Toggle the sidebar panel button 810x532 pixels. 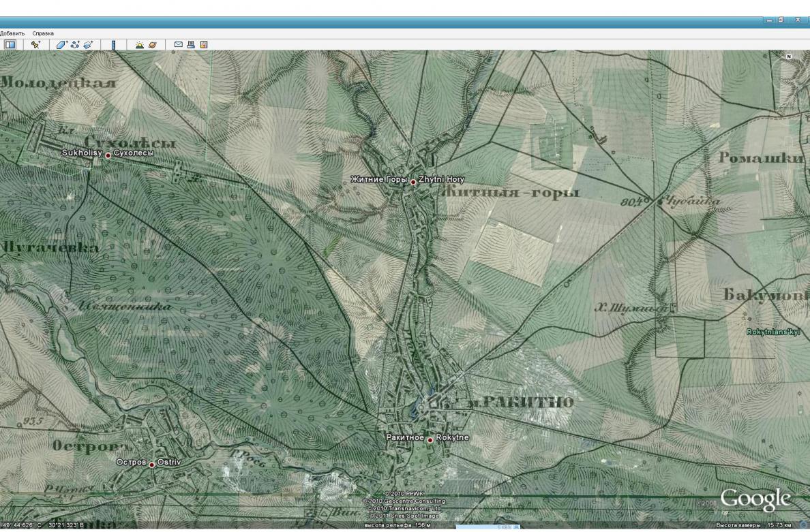tap(10, 45)
